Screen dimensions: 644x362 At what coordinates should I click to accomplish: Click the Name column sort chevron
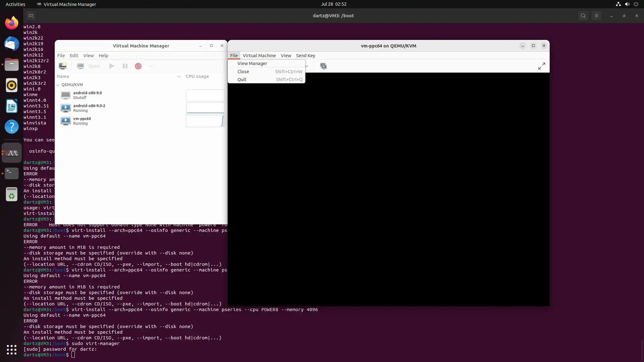pyautogui.click(x=179, y=76)
